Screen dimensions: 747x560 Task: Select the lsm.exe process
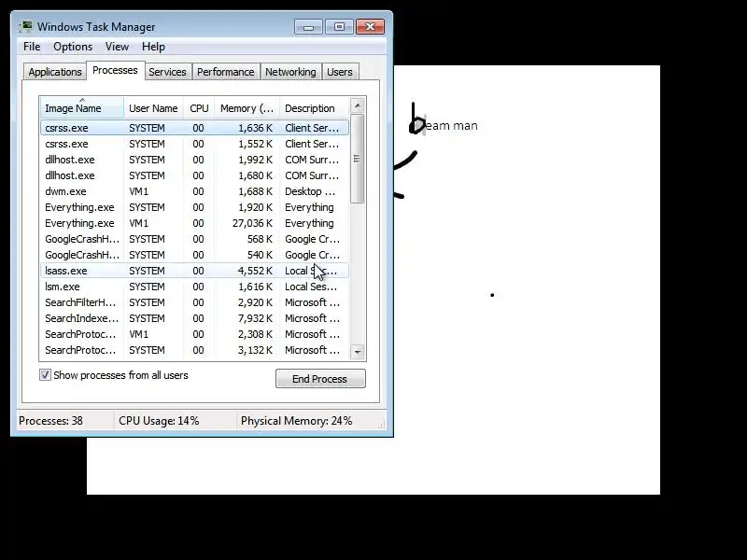[x=195, y=287]
